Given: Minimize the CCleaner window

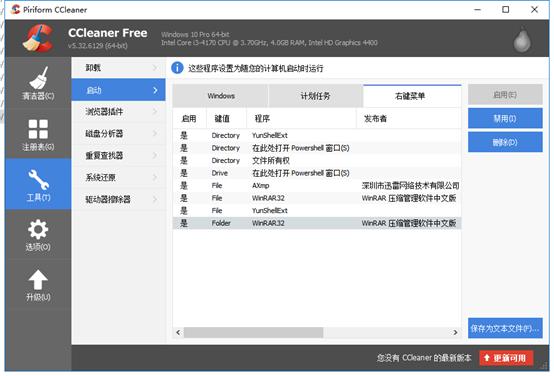Looking at the screenshot, I should click(478, 10).
